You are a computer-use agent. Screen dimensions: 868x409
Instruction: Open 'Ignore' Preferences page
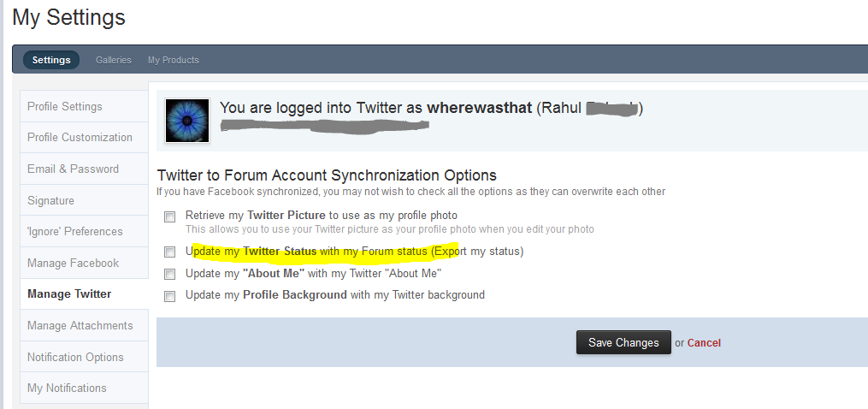pyautogui.click(x=84, y=232)
